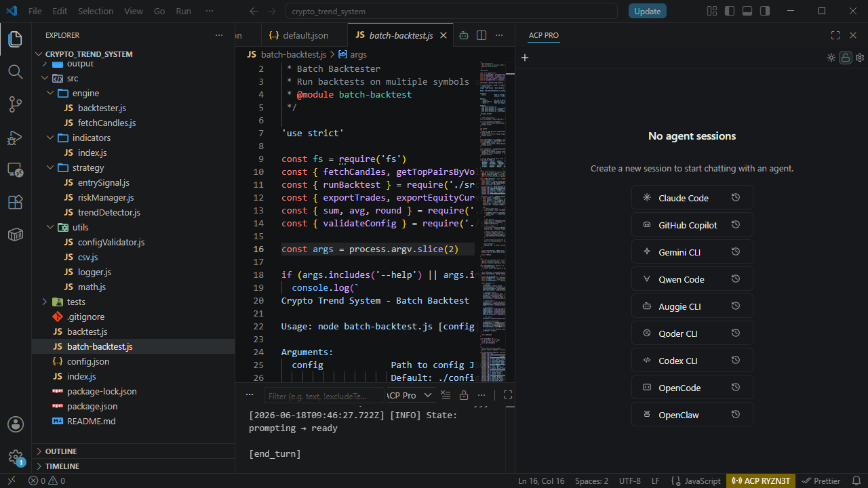Open the File menu
Image resolution: width=868 pixels, height=488 pixels.
click(35, 11)
